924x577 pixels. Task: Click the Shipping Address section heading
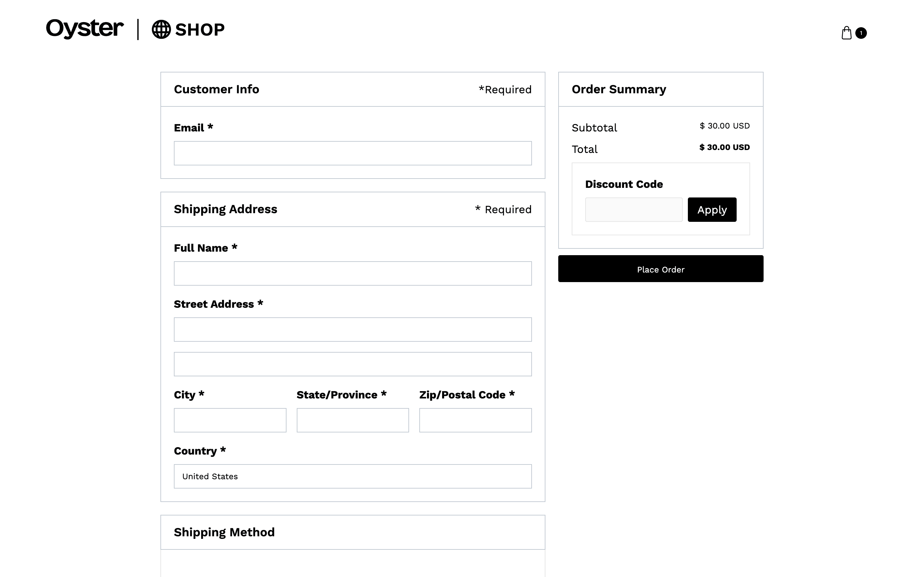(x=225, y=209)
